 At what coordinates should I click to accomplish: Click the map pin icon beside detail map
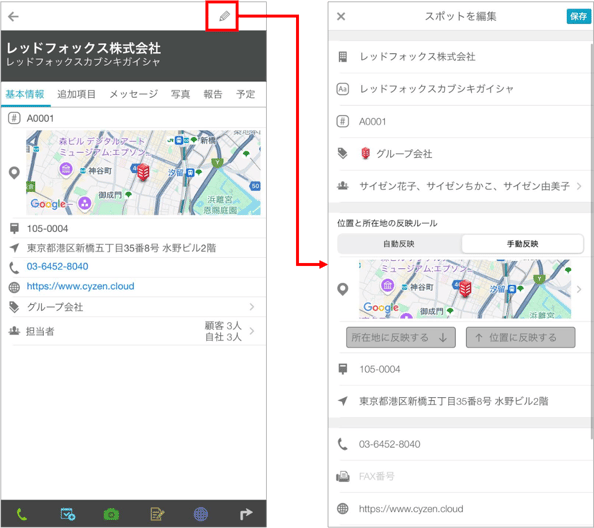(14, 173)
